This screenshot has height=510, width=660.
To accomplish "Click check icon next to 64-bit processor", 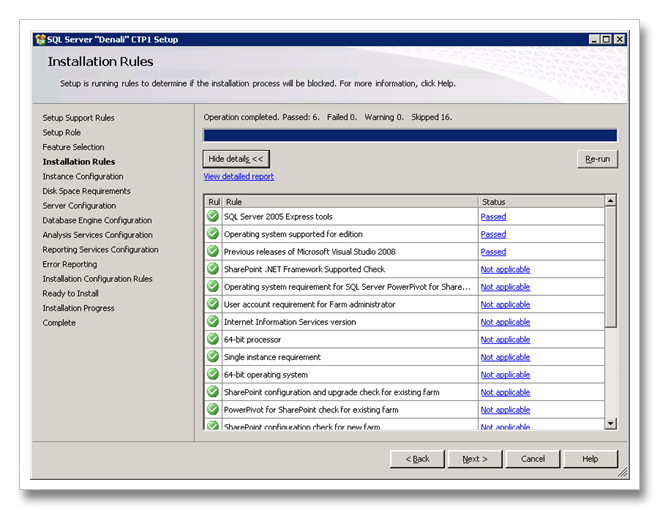I will point(213,339).
